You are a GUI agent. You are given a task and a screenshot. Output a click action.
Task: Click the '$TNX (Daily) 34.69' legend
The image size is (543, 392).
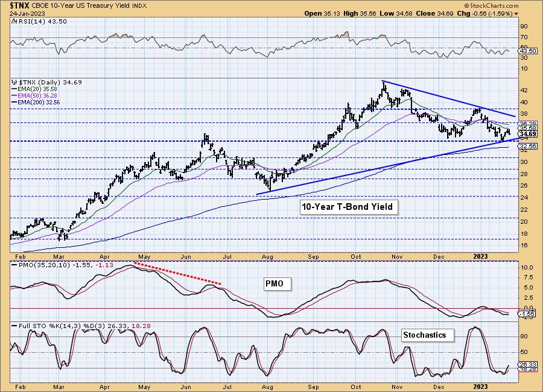(50, 83)
